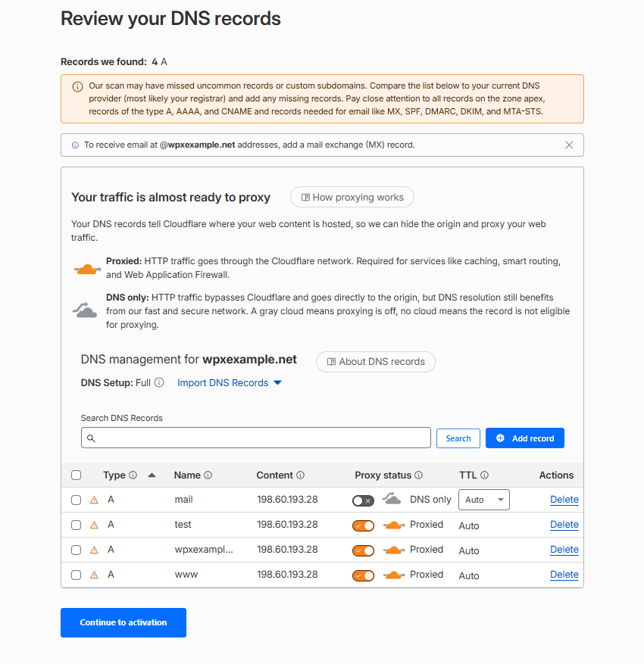This screenshot has height=664, width=644.
Task: Click the warning triangle on the test row
Action: point(94,525)
